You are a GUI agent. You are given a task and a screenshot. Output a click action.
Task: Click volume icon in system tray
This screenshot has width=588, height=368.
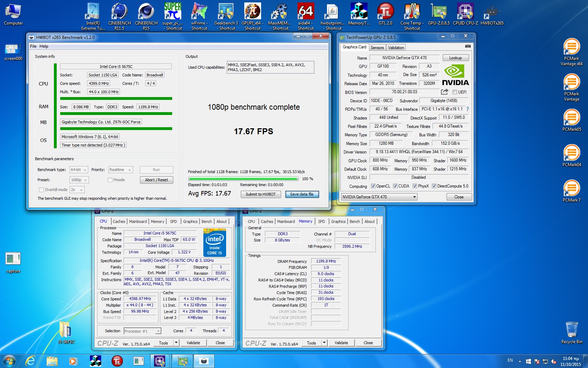[553, 361]
